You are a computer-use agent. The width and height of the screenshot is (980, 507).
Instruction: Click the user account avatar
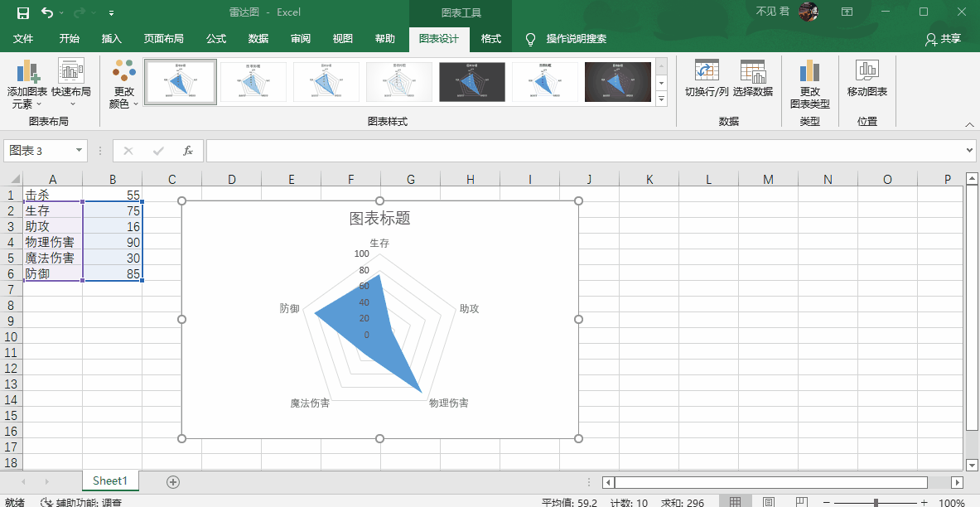(x=809, y=12)
